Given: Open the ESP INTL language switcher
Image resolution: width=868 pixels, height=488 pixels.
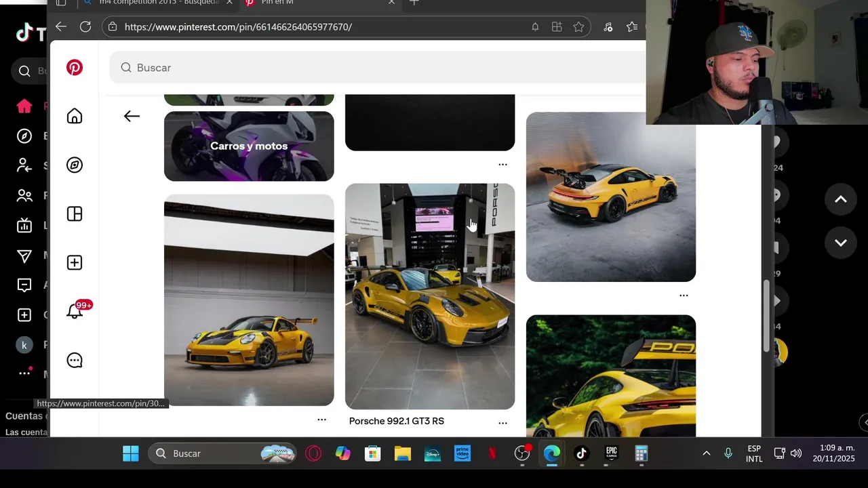Looking at the screenshot, I should [x=753, y=453].
